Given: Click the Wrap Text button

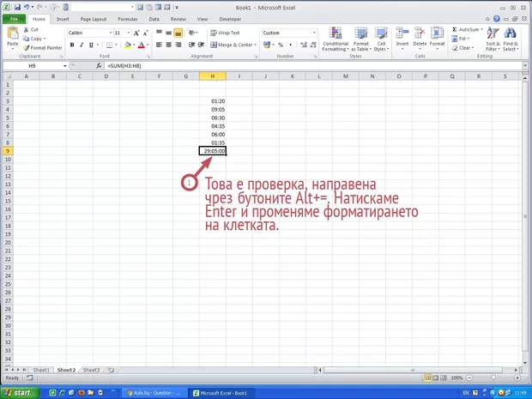Looking at the screenshot, I should (x=225, y=33).
